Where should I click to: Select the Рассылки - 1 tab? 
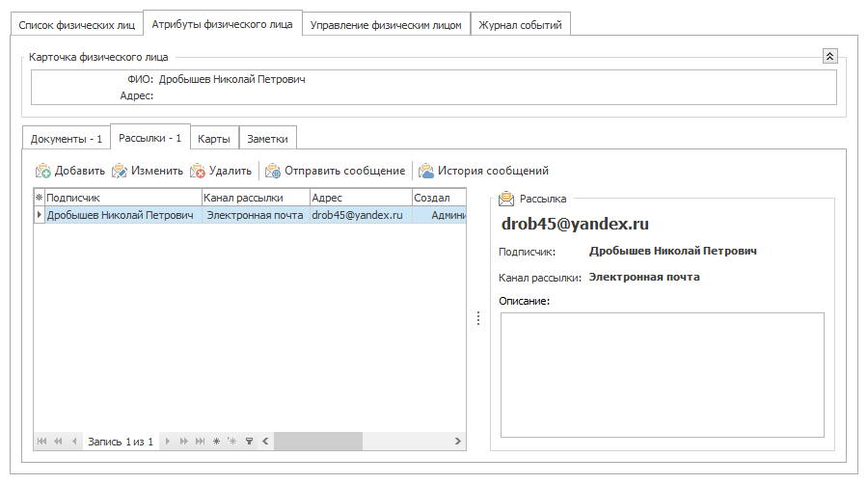pos(150,138)
